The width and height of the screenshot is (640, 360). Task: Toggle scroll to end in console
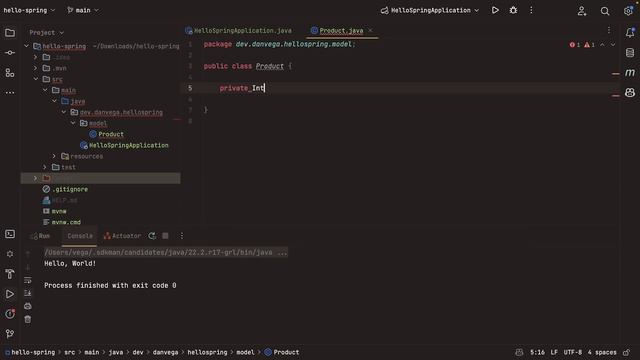(x=28, y=293)
